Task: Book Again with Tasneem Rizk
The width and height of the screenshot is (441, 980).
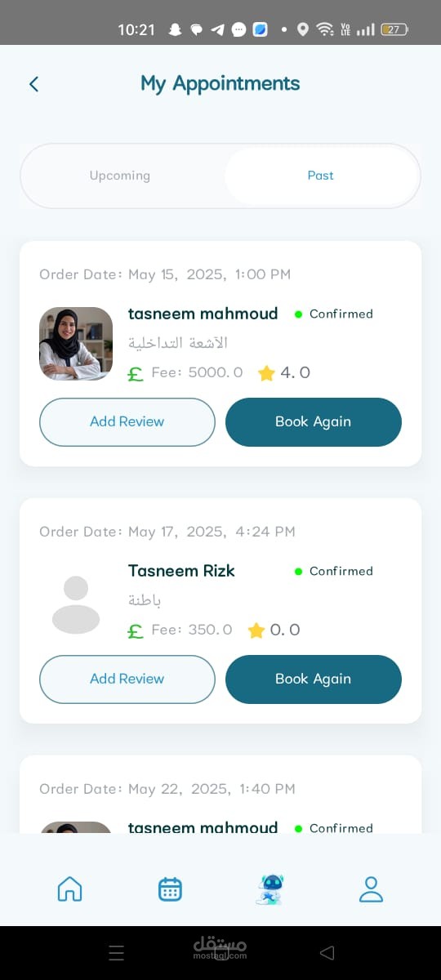Action: tap(314, 679)
